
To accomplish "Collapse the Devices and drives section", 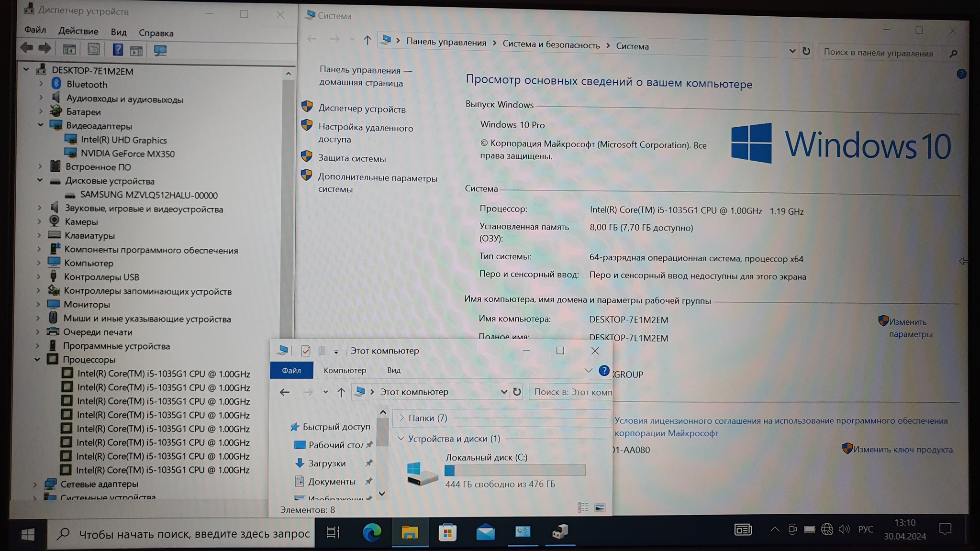I will coord(401,438).
